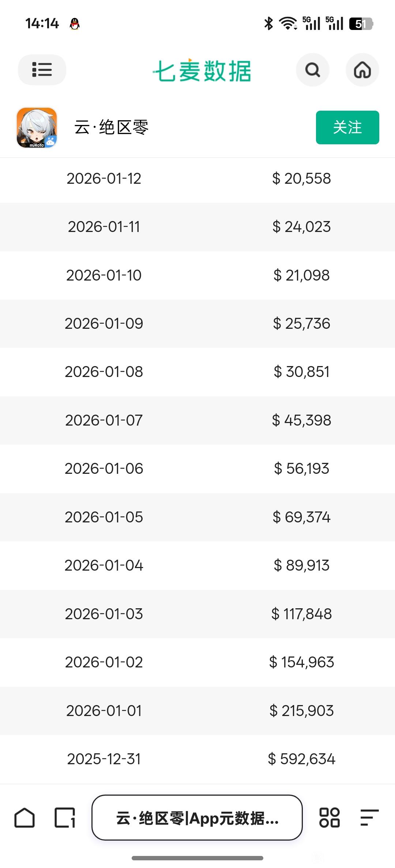
Task: Tap the search magnifier icon
Action: (x=312, y=70)
